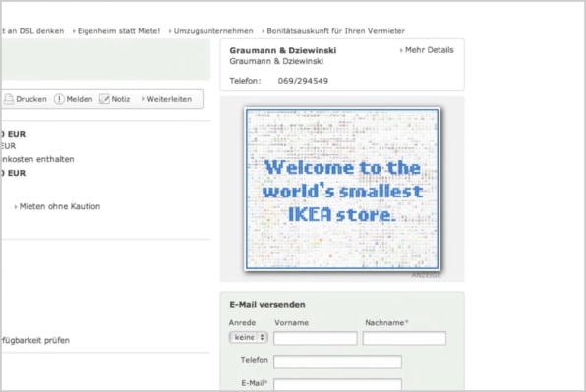
Task: Click the Graumann & Dziewinski contact name
Action: click(283, 50)
